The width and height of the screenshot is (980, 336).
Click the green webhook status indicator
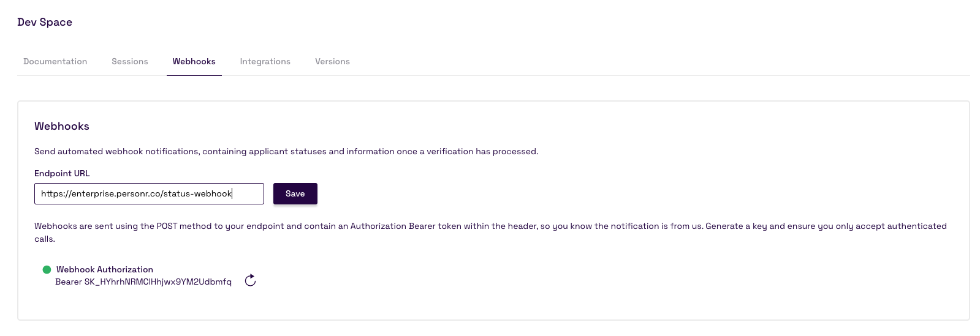pos(47,269)
